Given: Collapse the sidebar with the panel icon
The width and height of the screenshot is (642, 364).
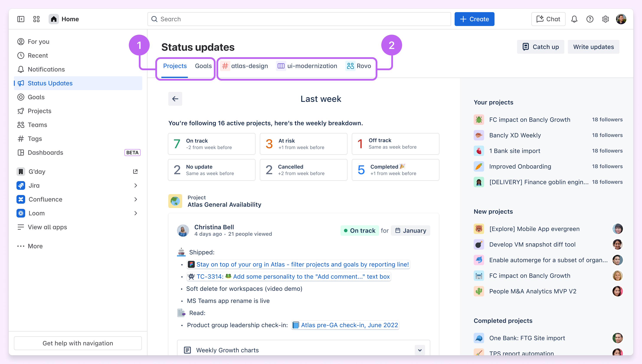Looking at the screenshot, I should tap(21, 19).
